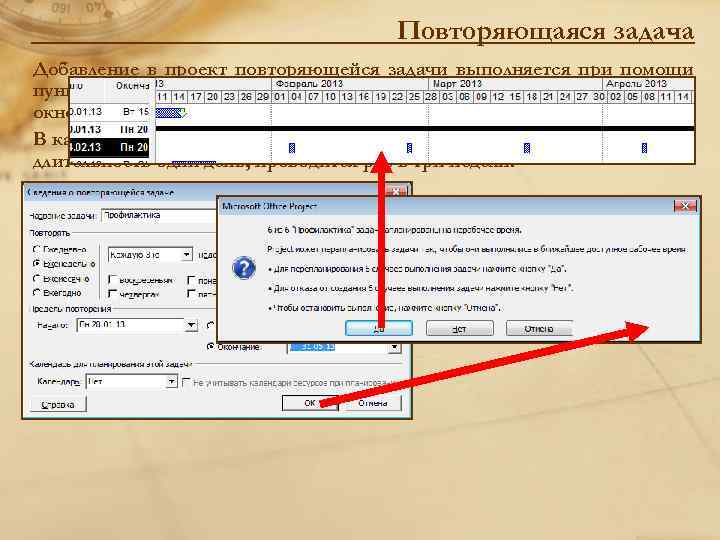The image size is (720, 540).
Task: Open the Окончание date dropdown arrow
Action: (x=394, y=347)
